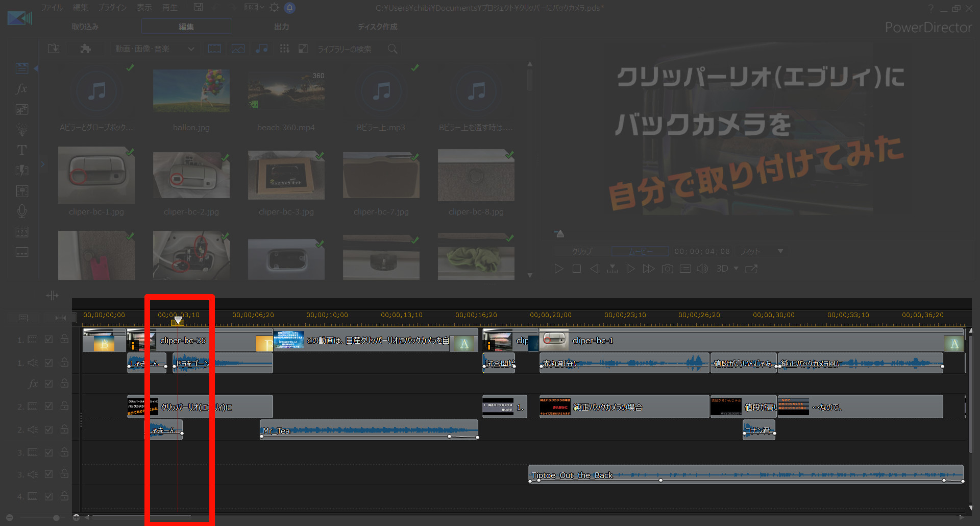Click the timeline zoom slider handle

click(x=56, y=518)
